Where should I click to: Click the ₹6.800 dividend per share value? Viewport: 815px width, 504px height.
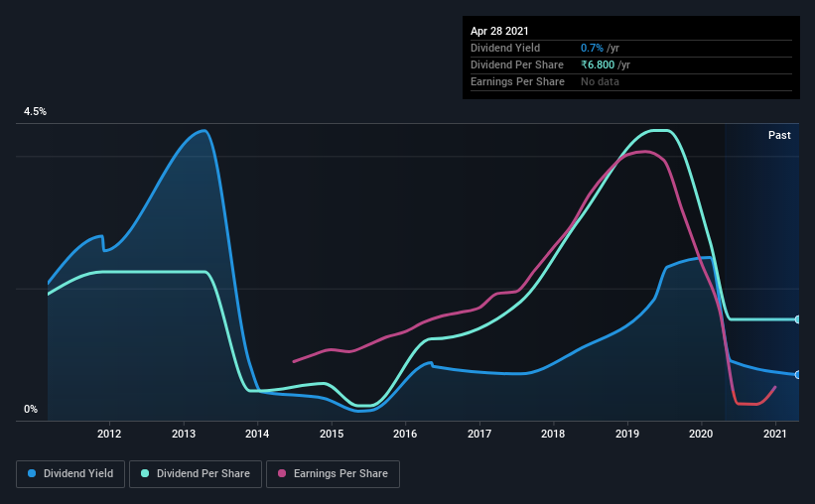click(x=598, y=64)
